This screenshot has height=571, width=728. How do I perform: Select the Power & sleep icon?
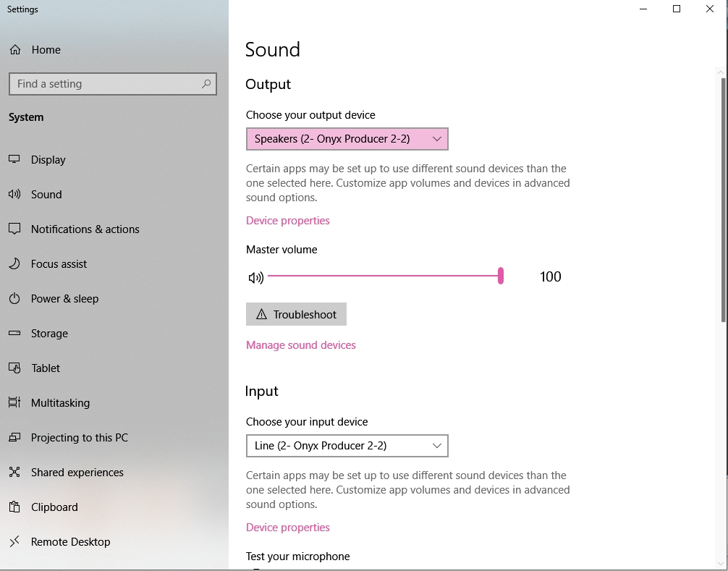15,298
